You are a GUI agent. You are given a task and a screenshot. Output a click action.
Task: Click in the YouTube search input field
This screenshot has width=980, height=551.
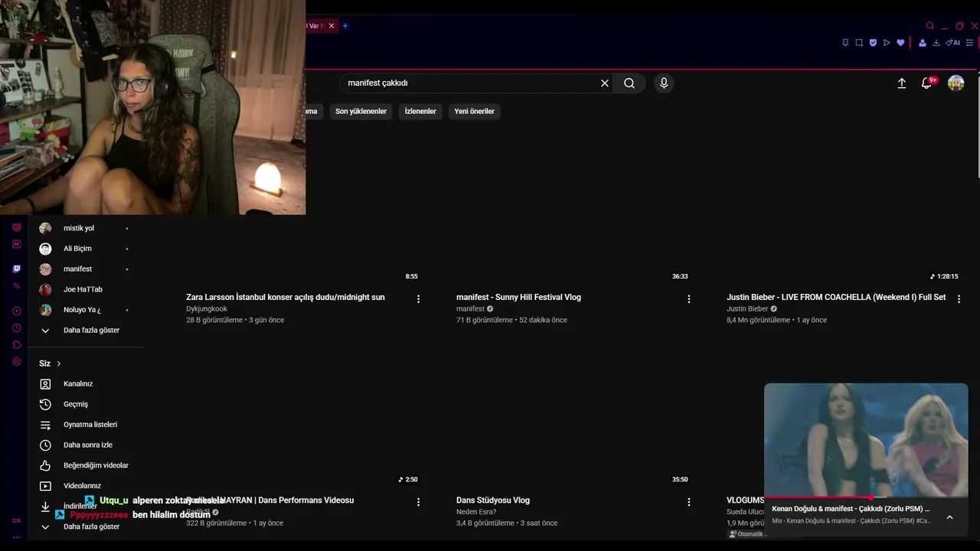tap(469, 83)
